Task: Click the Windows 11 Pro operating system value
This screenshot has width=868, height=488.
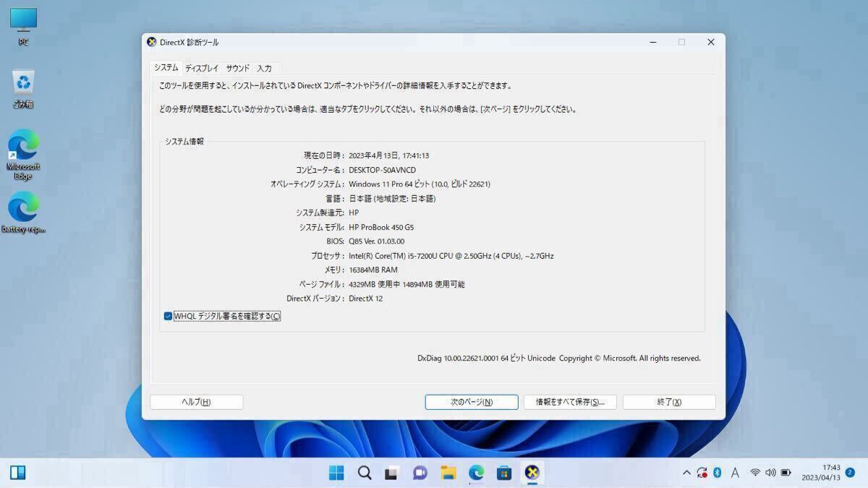Action: [420, 184]
